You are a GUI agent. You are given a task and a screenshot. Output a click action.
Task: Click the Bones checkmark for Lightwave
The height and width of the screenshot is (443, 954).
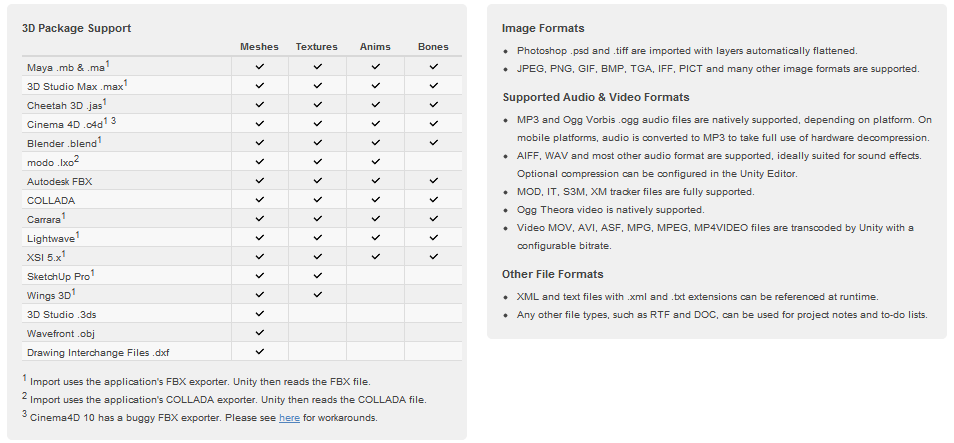click(433, 237)
